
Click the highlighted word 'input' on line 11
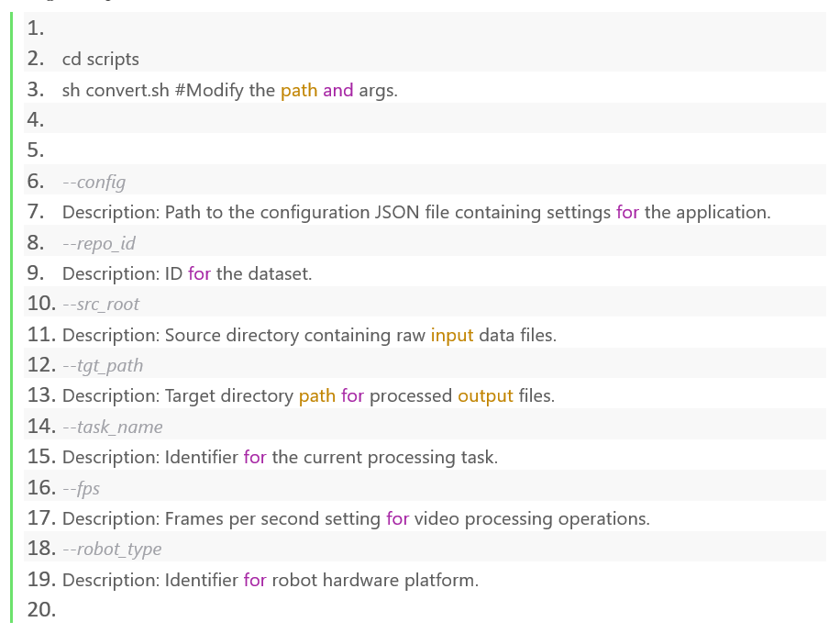(x=452, y=336)
